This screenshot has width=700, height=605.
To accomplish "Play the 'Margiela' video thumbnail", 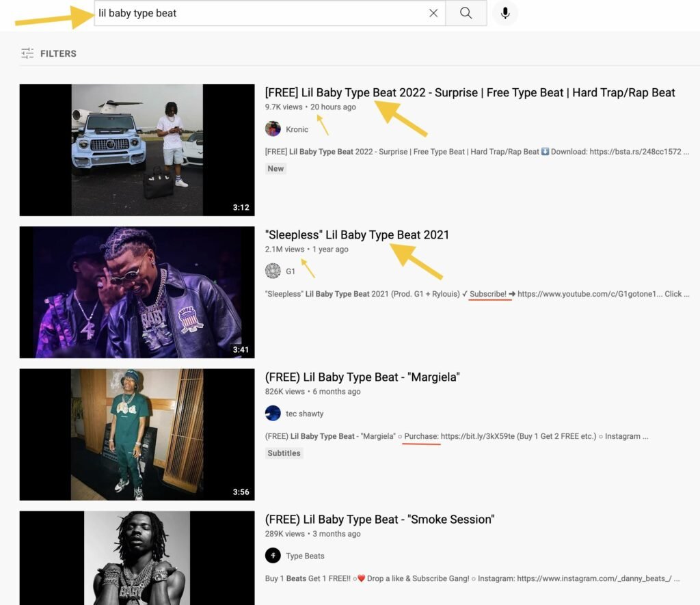I will pos(137,435).
